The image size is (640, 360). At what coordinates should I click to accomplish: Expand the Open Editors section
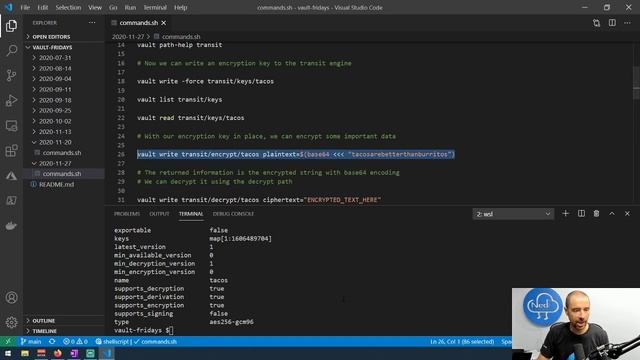(64, 37)
